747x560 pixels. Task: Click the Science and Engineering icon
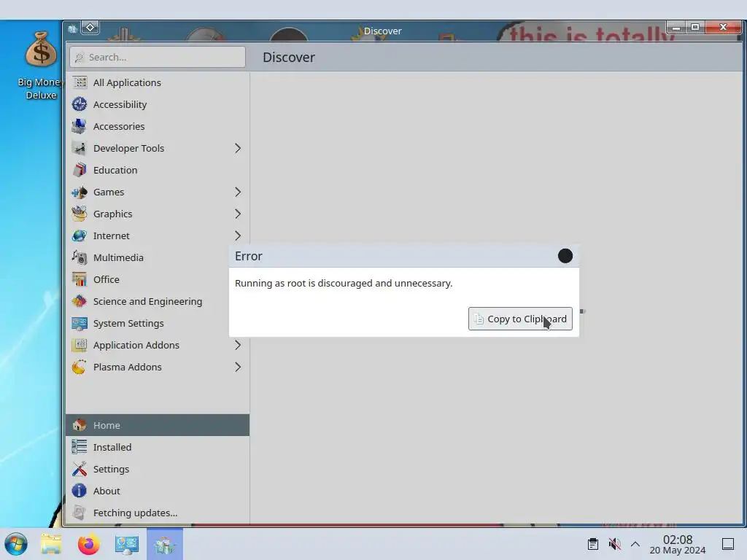pos(80,301)
